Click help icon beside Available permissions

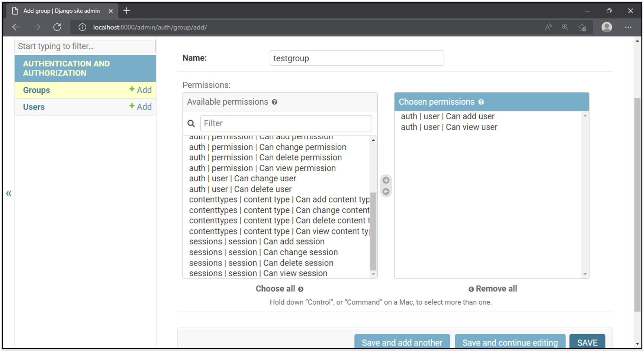click(274, 102)
